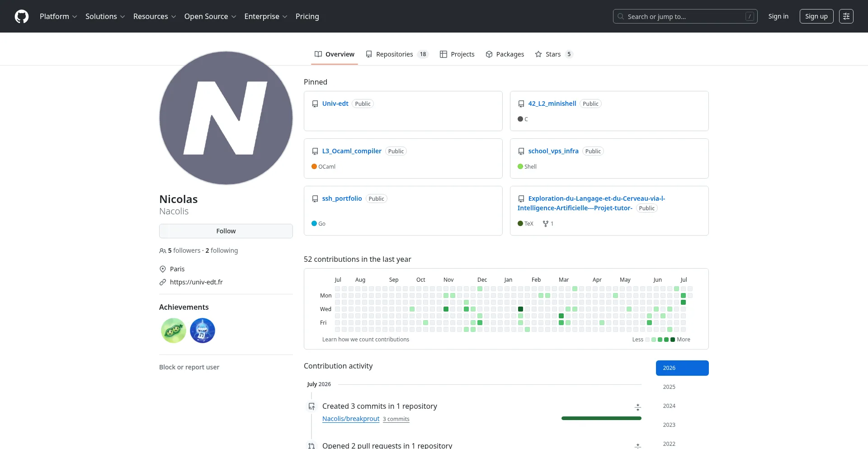Open the https://univ-edt.fr website link
868x449 pixels.
[196, 282]
